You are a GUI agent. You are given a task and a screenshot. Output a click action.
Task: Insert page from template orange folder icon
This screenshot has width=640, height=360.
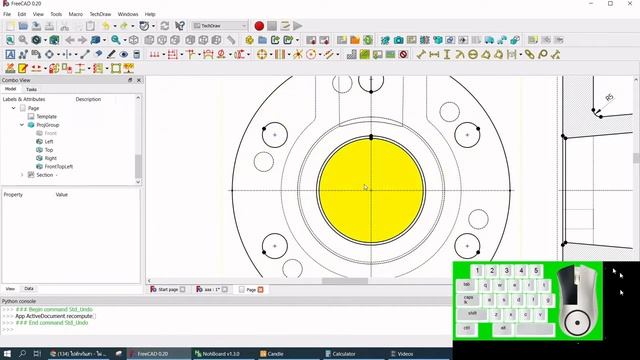point(355,40)
